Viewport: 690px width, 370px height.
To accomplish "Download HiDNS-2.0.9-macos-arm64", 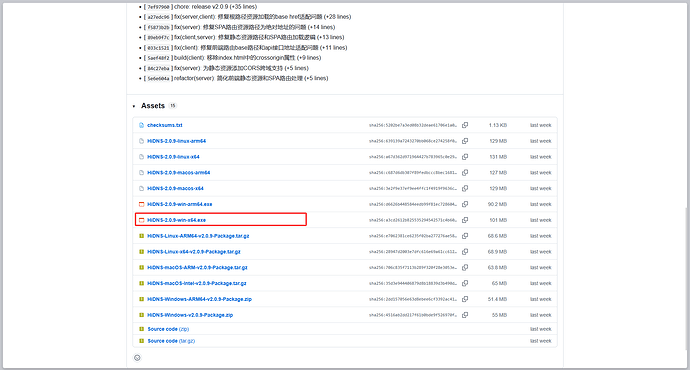I will tap(179, 172).
